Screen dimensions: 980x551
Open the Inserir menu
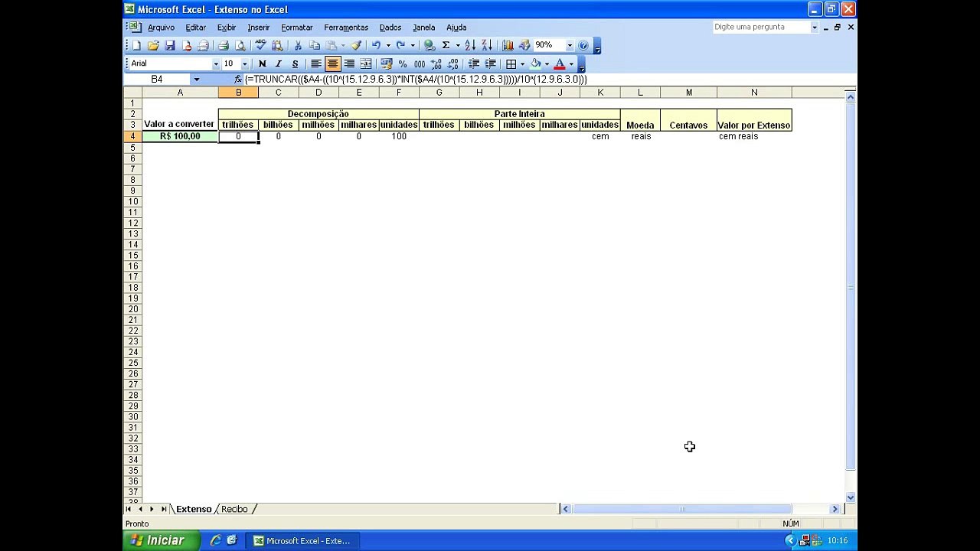258,27
